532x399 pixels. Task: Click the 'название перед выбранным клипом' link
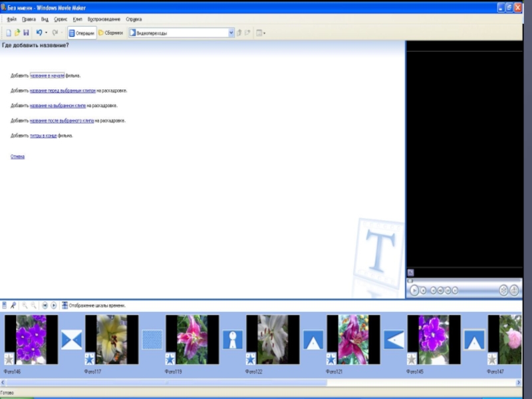pos(63,90)
